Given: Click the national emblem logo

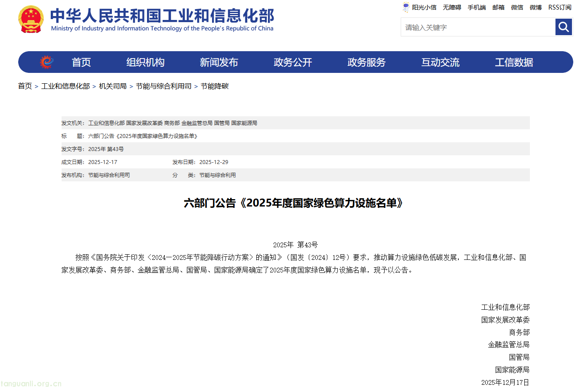Looking at the screenshot, I should tap(30, 18).
